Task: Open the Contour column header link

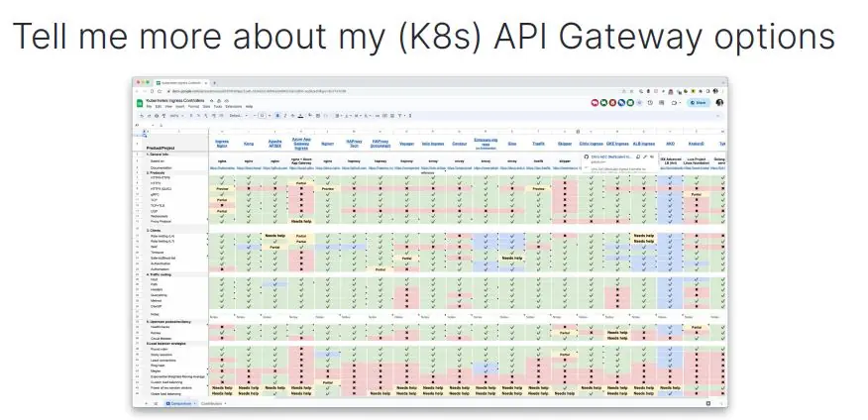Action: tap(459, 144)
